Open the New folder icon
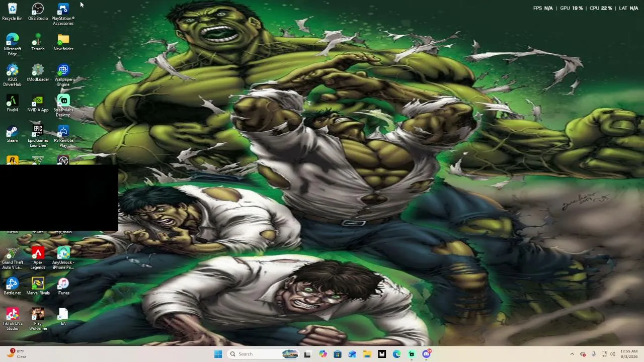Viewport: 644px width, 362px height. point(63,42)
